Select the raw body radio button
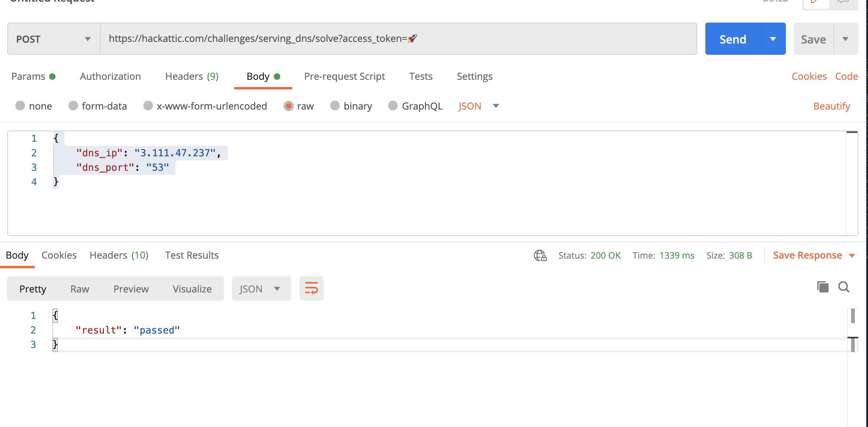 (288, 106)
